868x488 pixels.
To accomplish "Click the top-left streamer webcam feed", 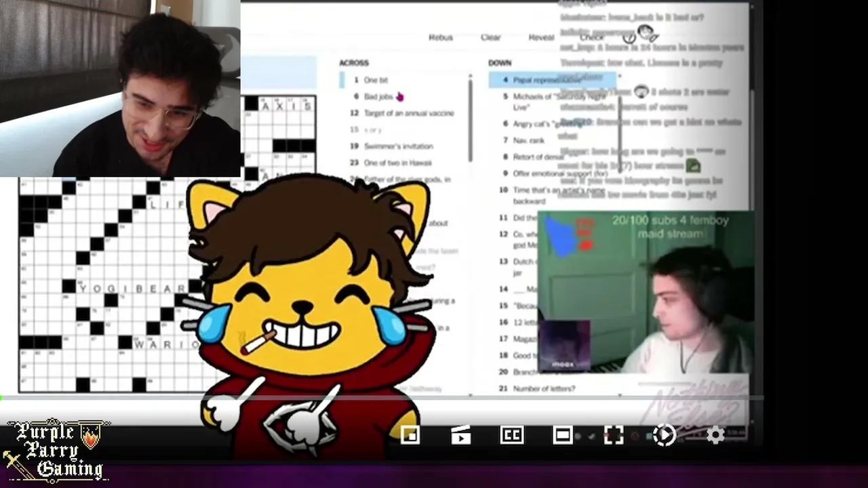I will tap(120, 88).
